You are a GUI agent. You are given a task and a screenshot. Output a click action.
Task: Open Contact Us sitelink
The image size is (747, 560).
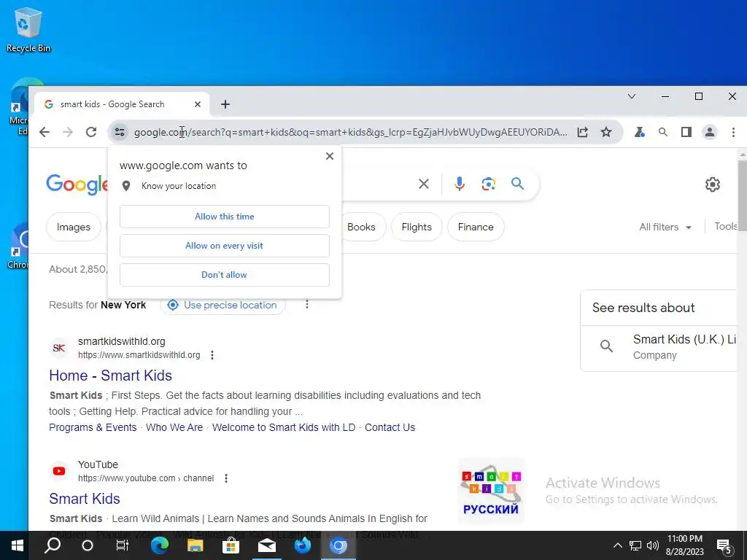tap(390, 427)
